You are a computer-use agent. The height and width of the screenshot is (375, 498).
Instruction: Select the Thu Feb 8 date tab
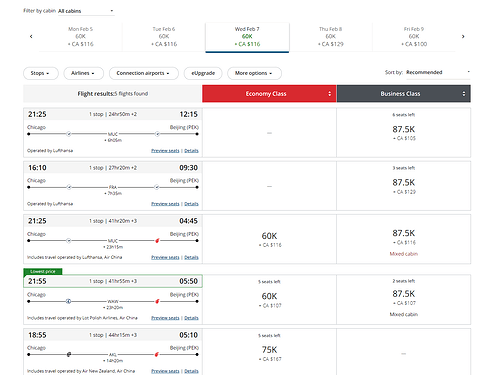pos(330,37)
